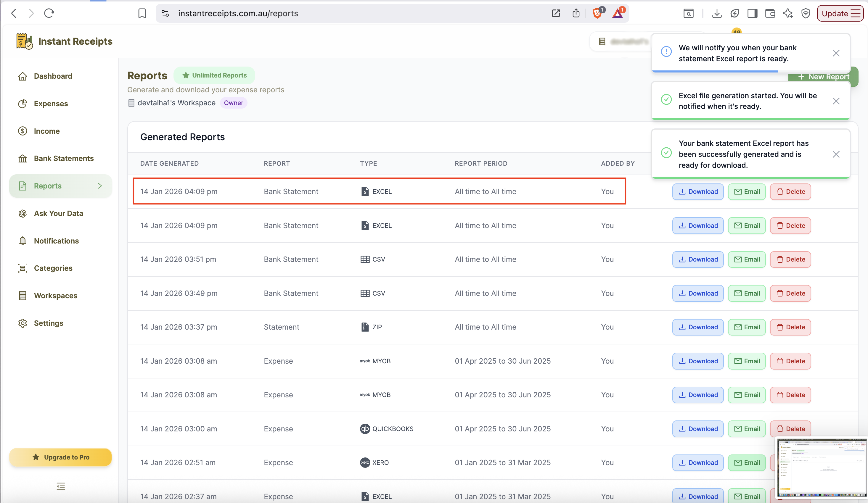Delete the 03:51 pm CSV report
The height and width of the screenshot is (503, 868).
click(790, 259)
